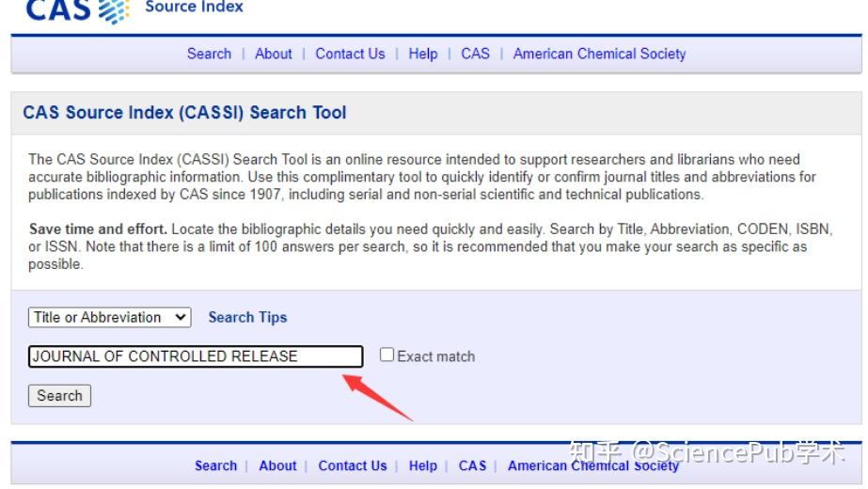Click the Search submit button
The width and height of the screenshot is (868, 489).
(59, 395)
